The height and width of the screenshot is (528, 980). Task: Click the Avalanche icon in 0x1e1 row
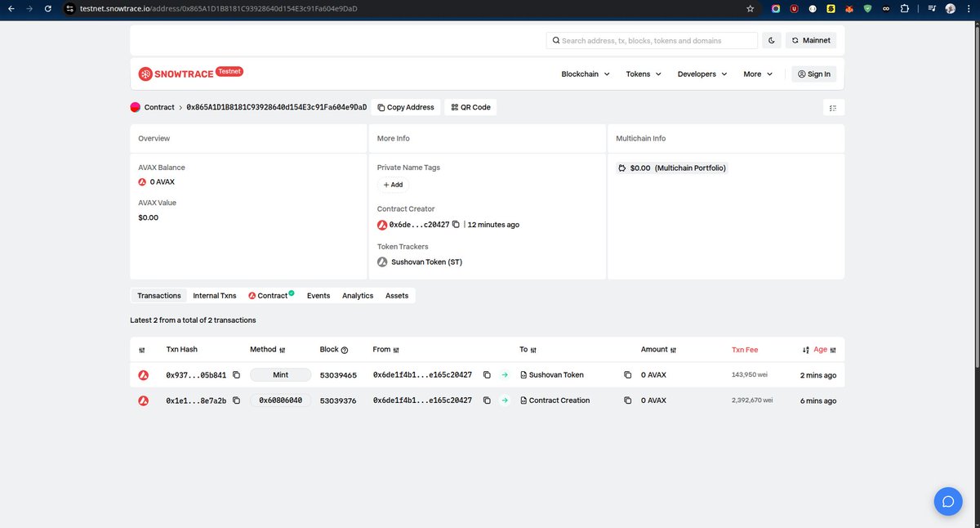coord(143,400)
